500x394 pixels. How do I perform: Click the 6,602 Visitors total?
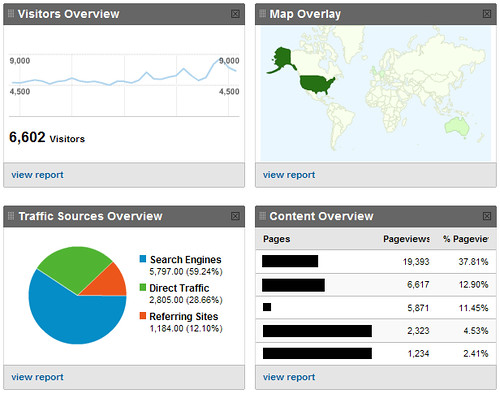tap(47, 137)
